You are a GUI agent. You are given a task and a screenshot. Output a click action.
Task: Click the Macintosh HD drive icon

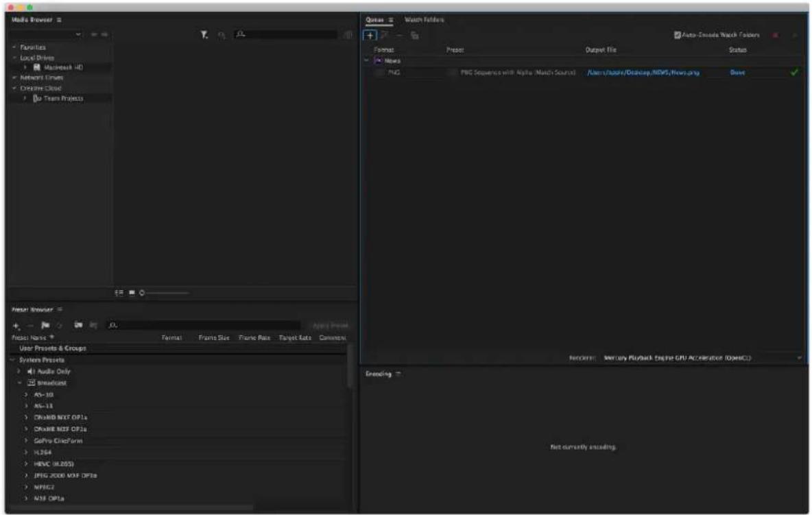(x=37, y=67)
